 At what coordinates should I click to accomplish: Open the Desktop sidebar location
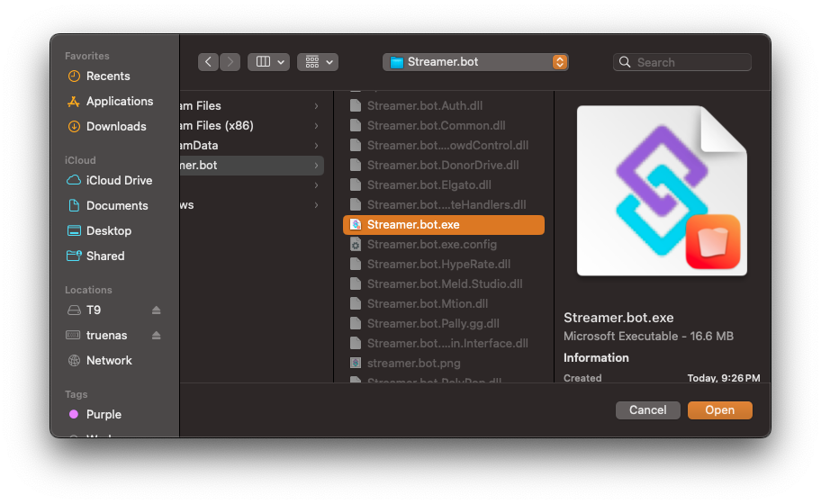[108, 231]
